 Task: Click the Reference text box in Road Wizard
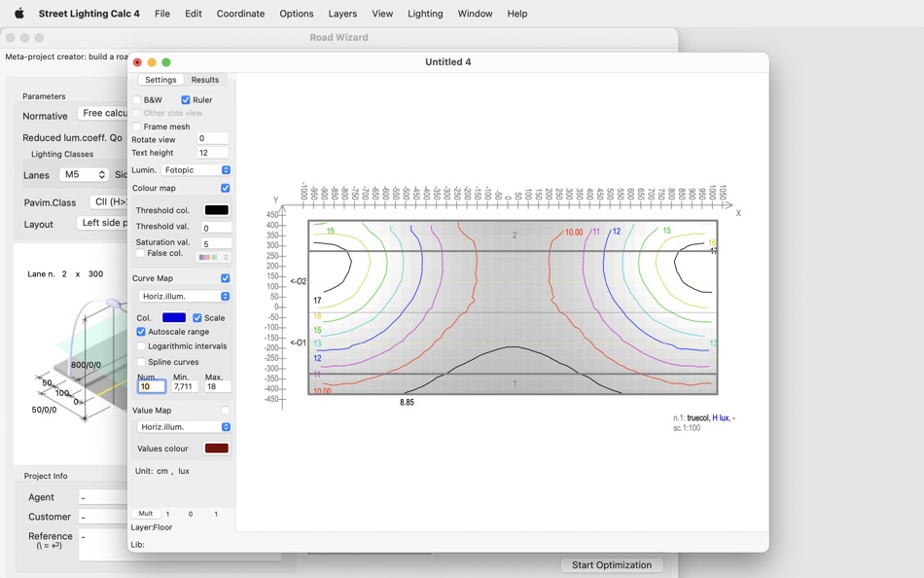[x=103, y=544]
